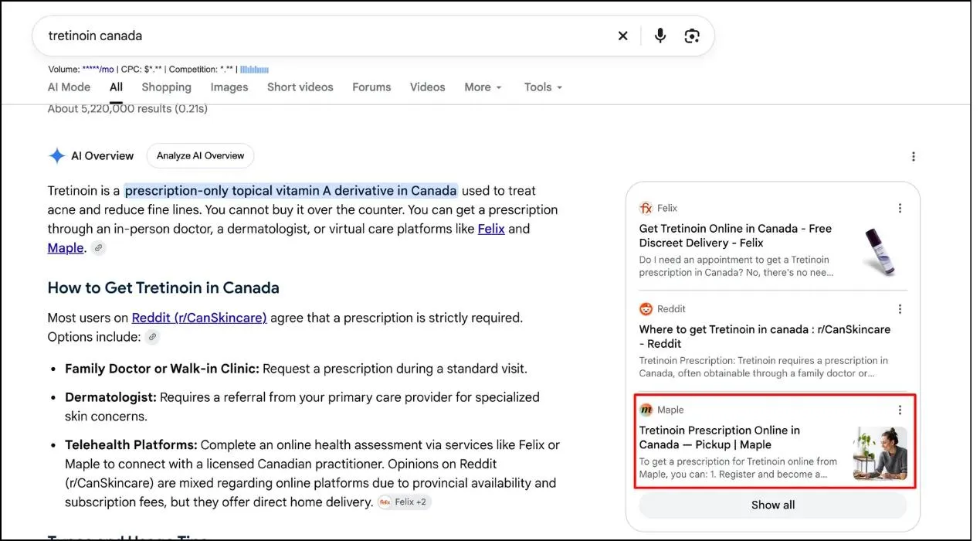The width and height of the screenshot is (980, 541).
Task: Open Google Lens image search icon
Action: [x=692, y=36]
